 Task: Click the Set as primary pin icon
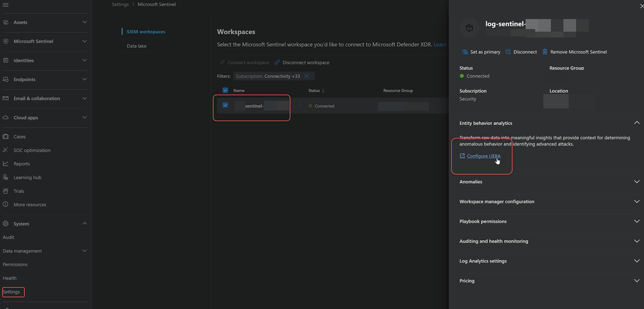(x=463, y=52)
